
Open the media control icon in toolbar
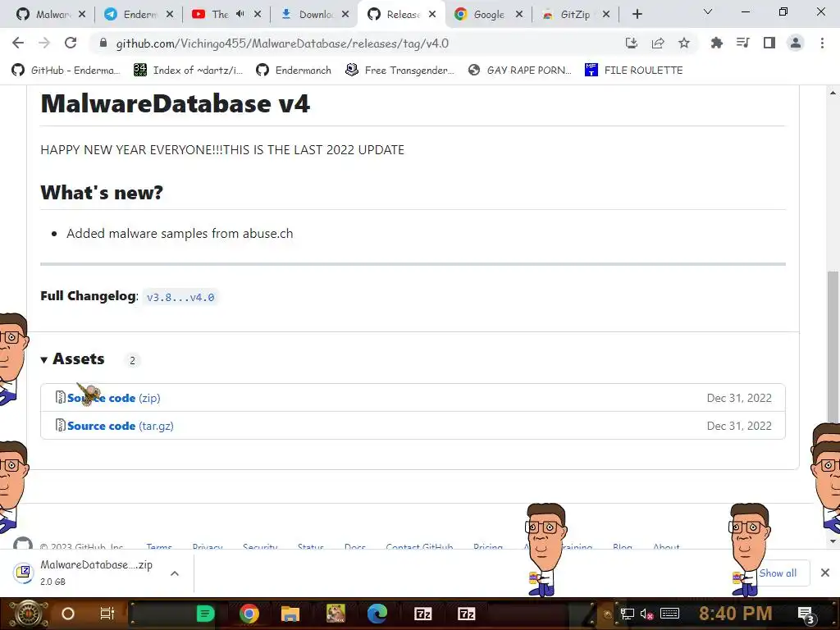743,43
